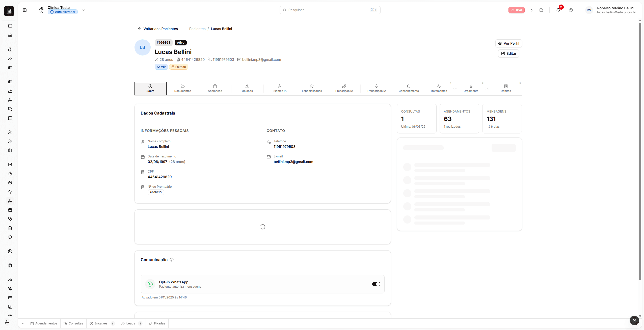644x330 pixels.
Task: Expand the Clínica Teste clinic dropdown
Action: click(x=84, y=10)
